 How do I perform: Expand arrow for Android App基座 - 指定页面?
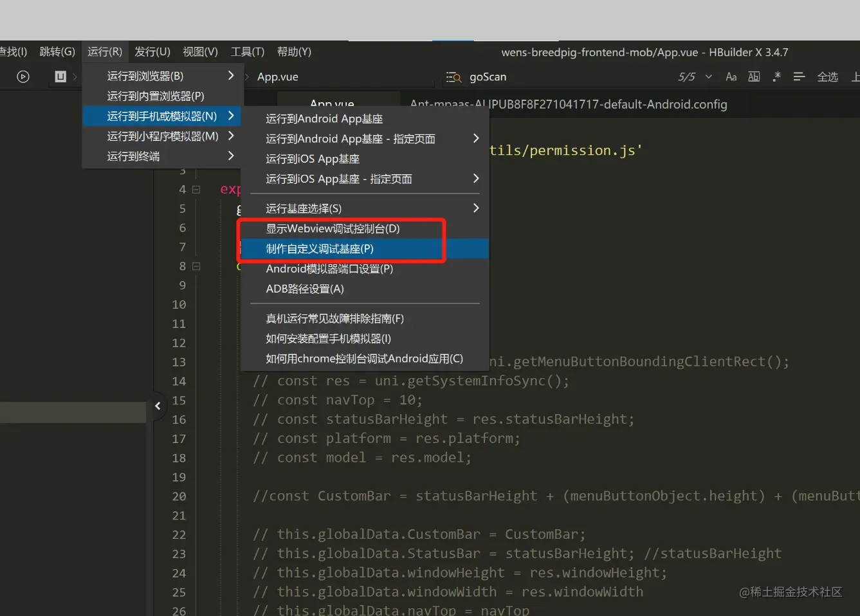[476, 138]
